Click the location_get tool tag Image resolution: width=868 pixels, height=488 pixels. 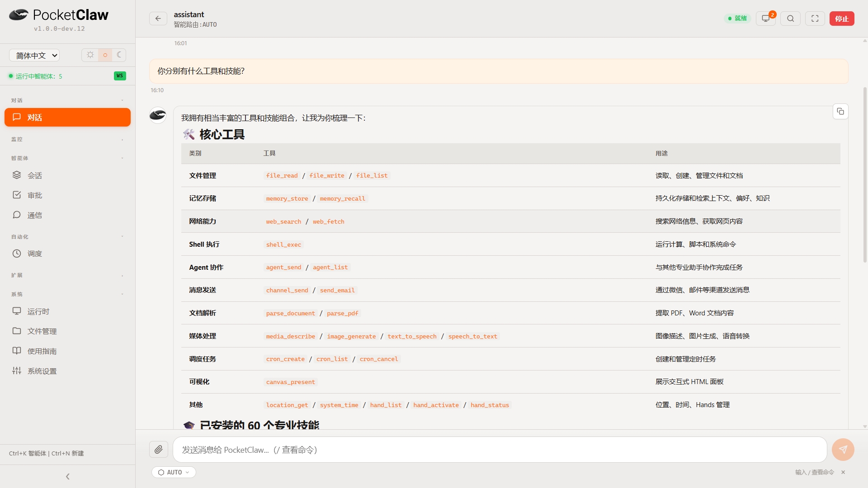click(287, 405)
